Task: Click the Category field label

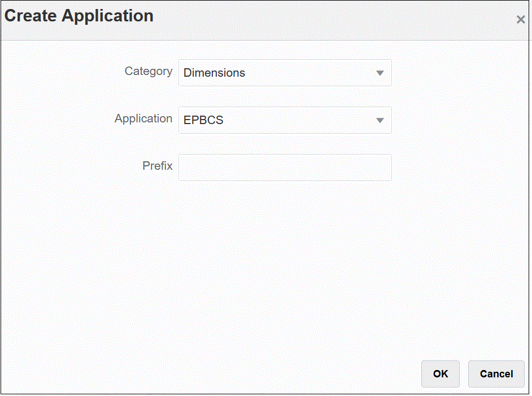Action: (149, 71)
